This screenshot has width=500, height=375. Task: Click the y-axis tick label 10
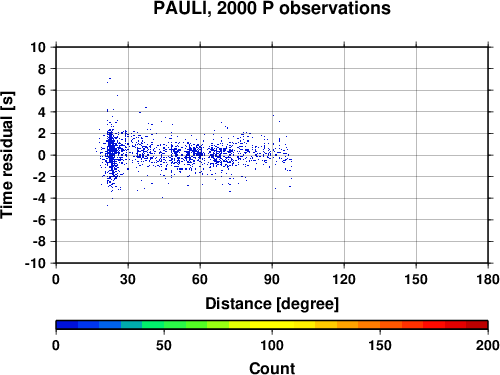point(38,47)
